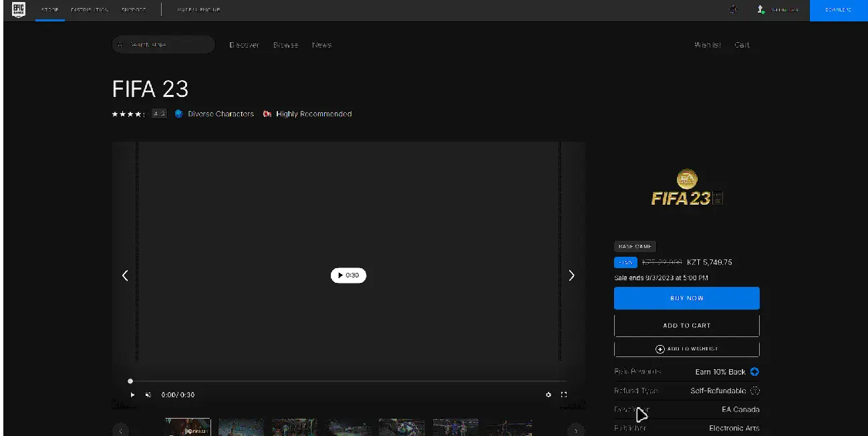Click the Electronic Arts publisher name
This screenshot has width=868, height=436.
[734, 428]
